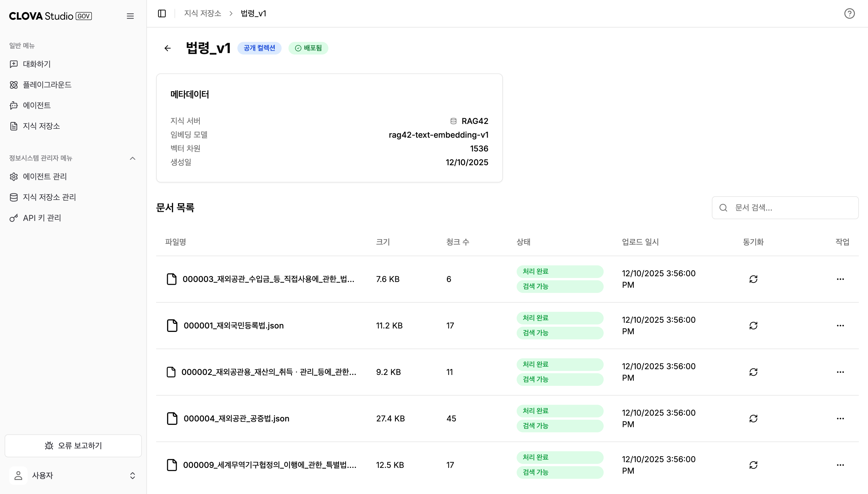Image resolution: width=868 pixels, height=494 pixels.
Task: Click 에이전트 관리 gear item
Action: pyautogui.click(x=44, y=176)
